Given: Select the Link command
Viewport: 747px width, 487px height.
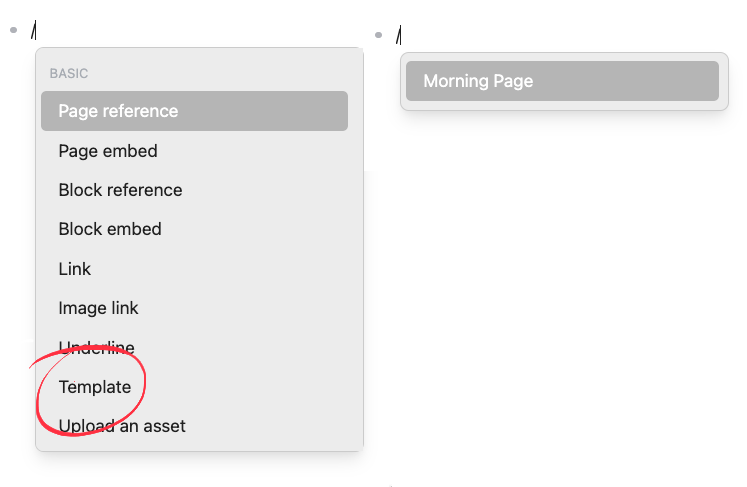Looking at the screenshot, I should (x=75, y=268).
